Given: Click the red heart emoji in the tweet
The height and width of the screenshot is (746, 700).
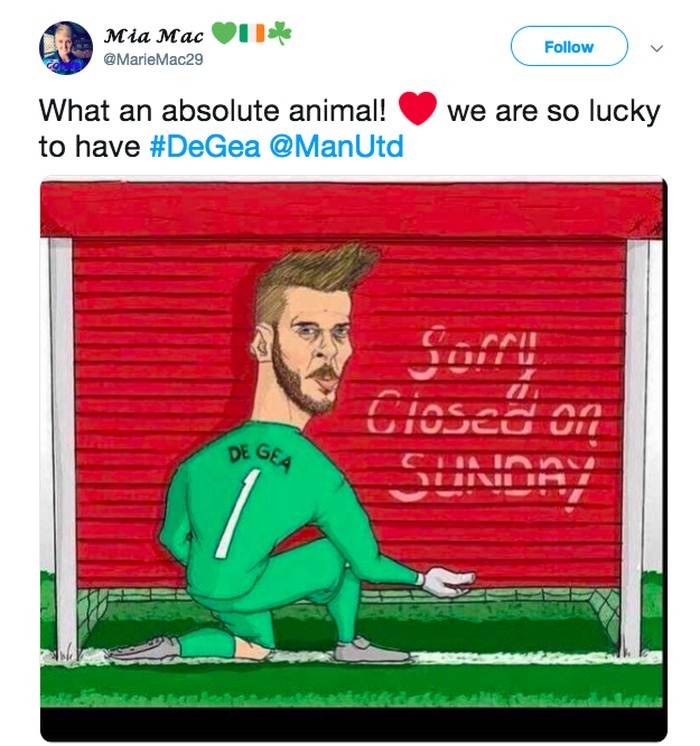Looking at the screenshot, I should [x=417, y=110].
